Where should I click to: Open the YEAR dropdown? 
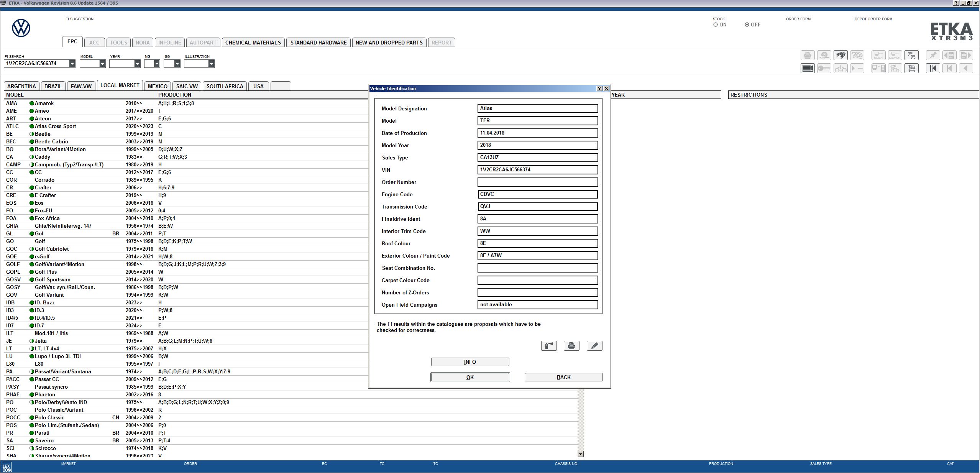(137, 64)
